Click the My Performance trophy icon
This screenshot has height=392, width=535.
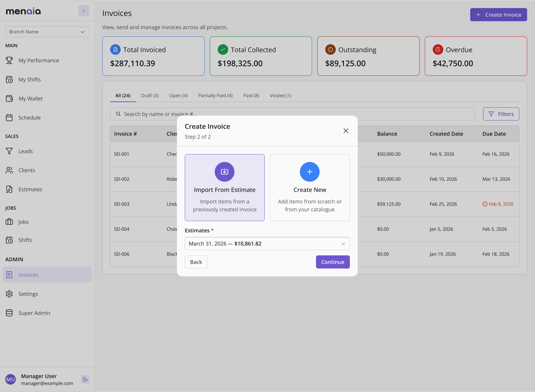pos(9,60)
